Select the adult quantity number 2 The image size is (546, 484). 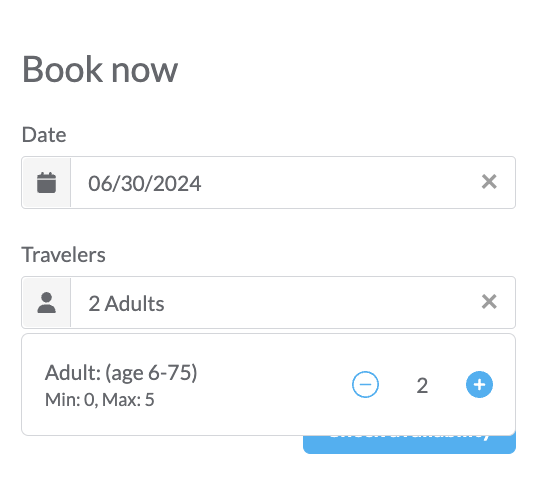point(422,385)
